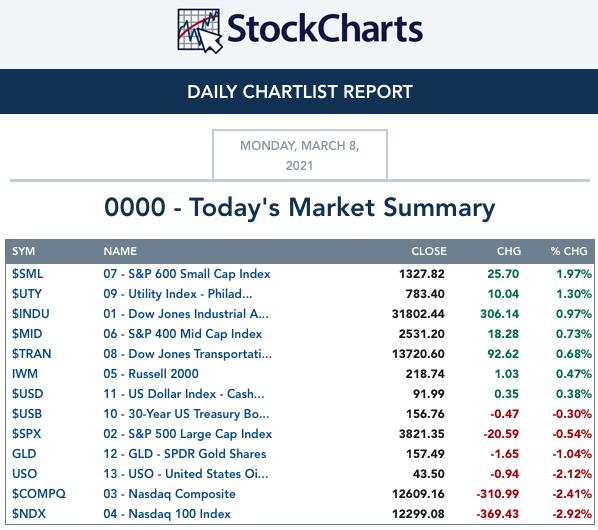The image size is (598, 530).
Task: Click the $MID symbol
Action: point(27,334)
